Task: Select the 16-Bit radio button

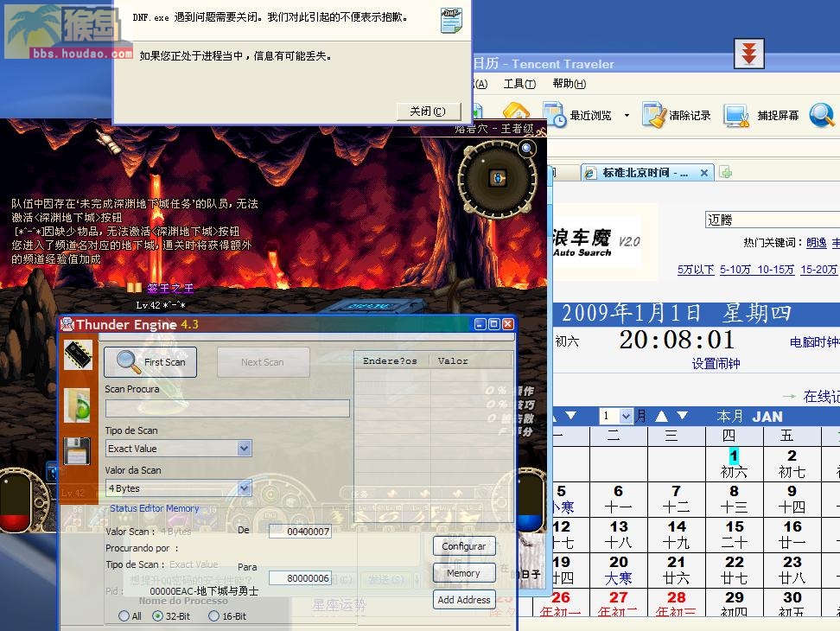Action: point(213,616)
